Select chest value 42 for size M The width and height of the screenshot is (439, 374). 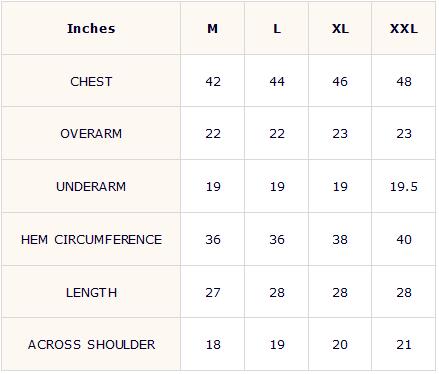(213, 82)
